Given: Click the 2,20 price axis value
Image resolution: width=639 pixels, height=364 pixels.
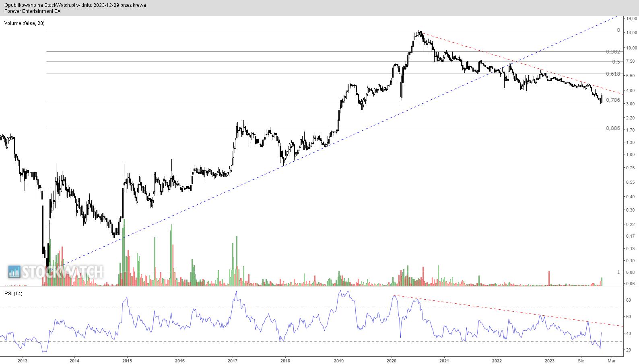Looking at the screenshot, I should (x=630, y=118).
